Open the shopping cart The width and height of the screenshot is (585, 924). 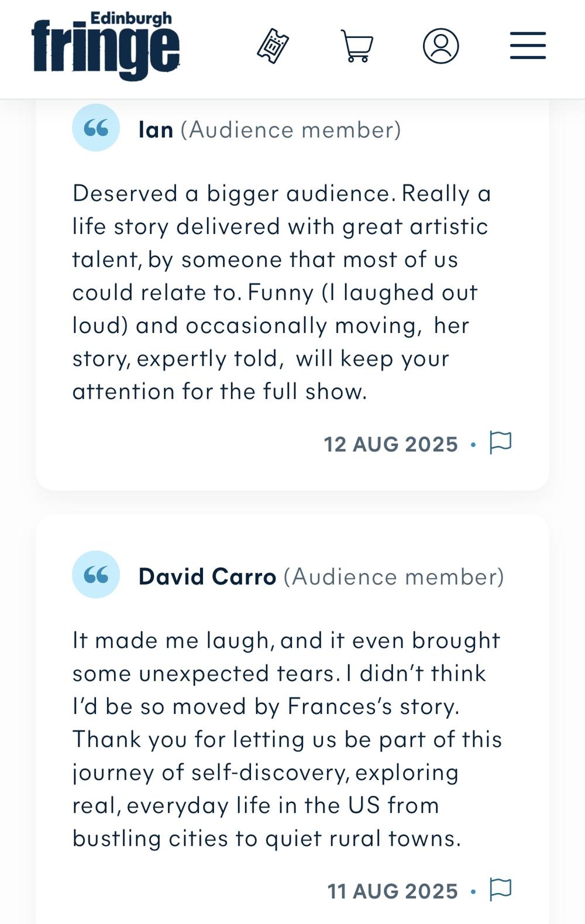pos(357,46)
